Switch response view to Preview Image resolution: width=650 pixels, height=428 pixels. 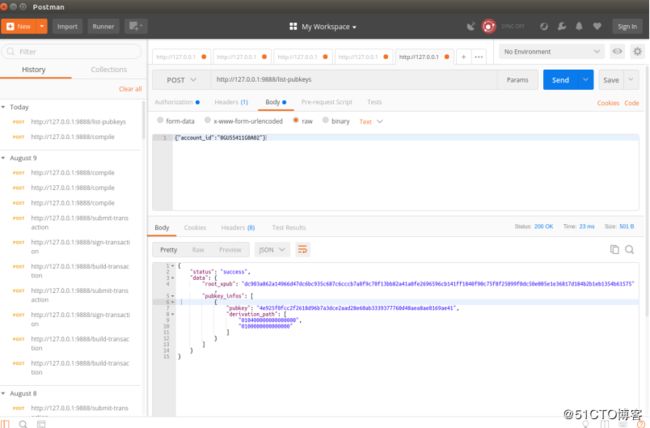pyautogui.click(x=230, y=250)
